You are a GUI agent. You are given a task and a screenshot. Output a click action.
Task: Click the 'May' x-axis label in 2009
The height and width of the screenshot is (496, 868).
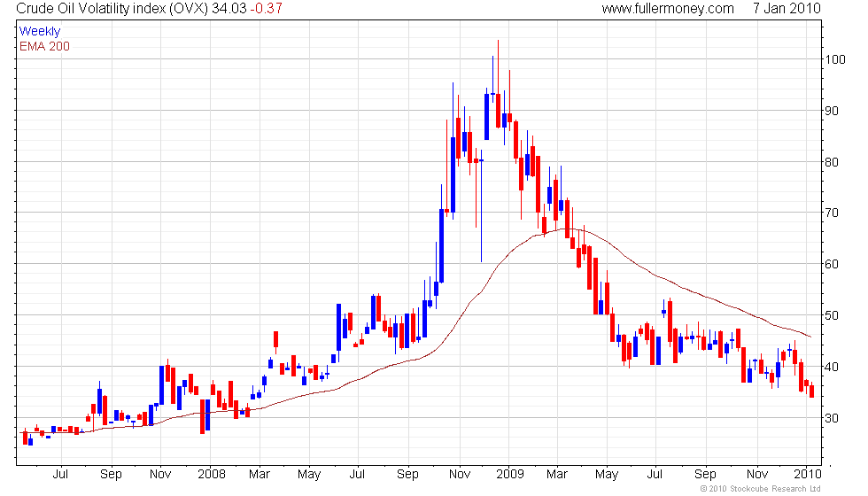607,475
